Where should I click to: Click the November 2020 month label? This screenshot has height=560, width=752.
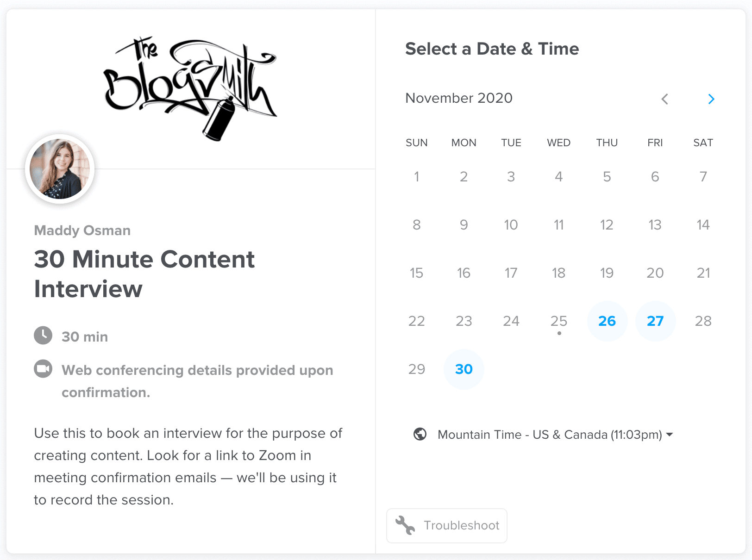coord(459,98)
